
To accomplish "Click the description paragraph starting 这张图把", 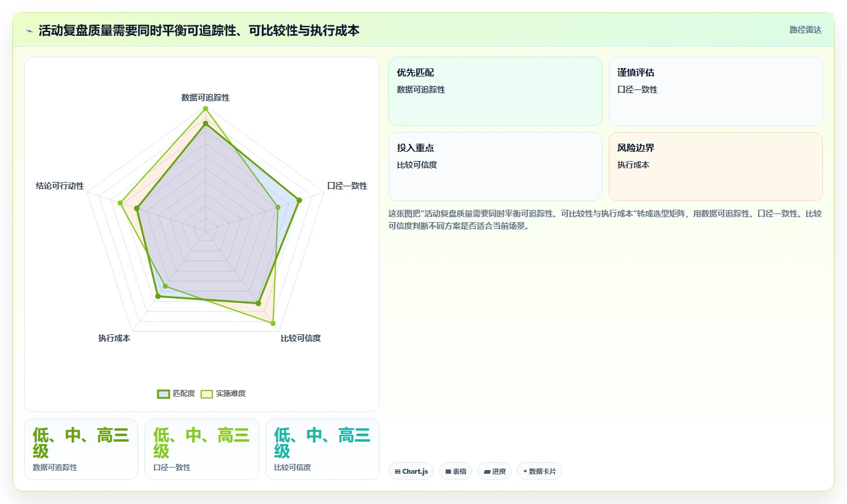I will point(605,220).
